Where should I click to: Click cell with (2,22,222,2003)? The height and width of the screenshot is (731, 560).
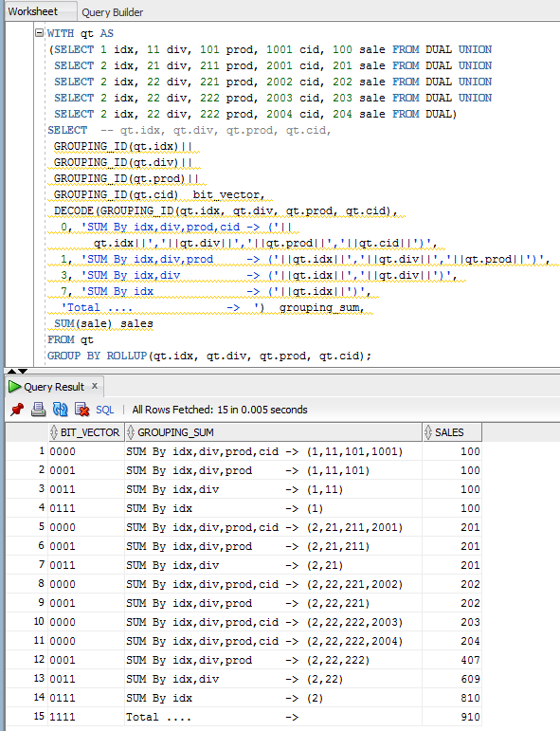[274, 622]
